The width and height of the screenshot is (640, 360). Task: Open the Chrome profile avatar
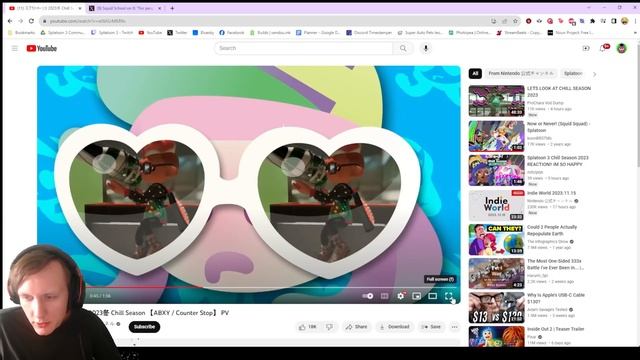click(x=624, y=21)
